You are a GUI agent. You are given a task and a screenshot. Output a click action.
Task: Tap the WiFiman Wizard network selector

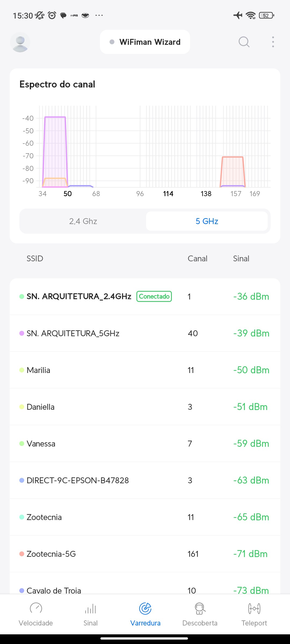(145, 42)
